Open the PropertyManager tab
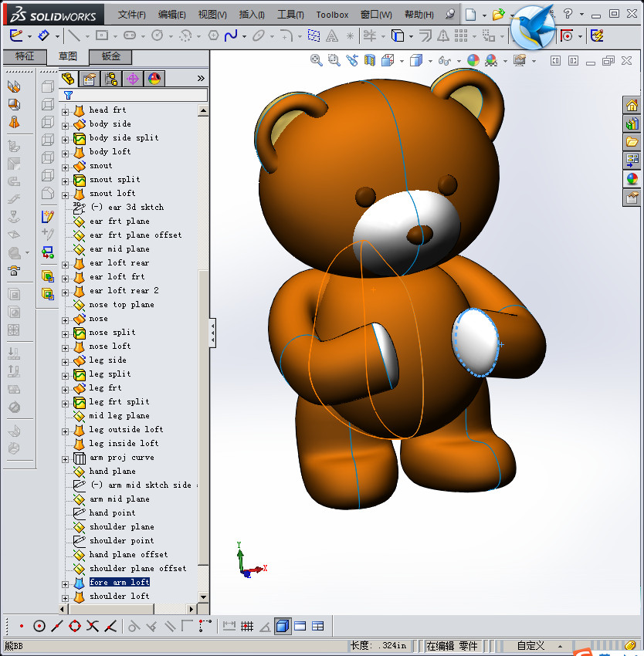The height and width of the screenshot is (656, 644). pyautogui.click(x=90, y=79)
